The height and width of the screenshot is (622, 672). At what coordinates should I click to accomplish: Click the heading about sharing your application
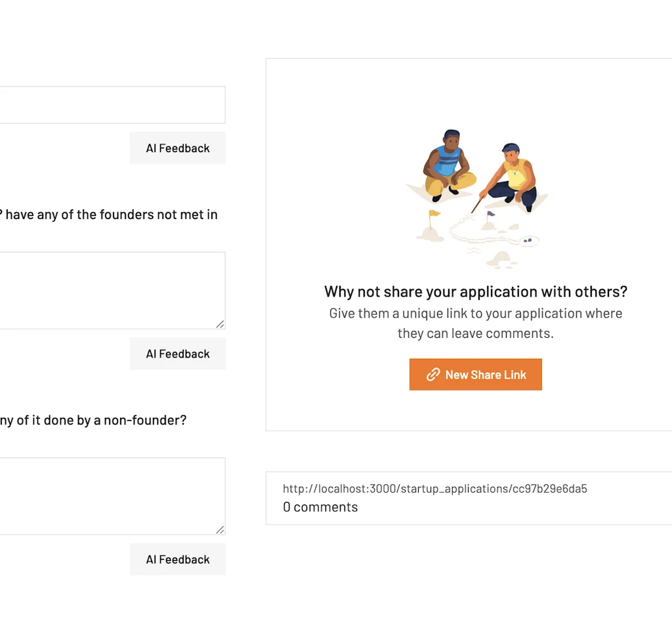pyautogui.click(x=475, y=291)
